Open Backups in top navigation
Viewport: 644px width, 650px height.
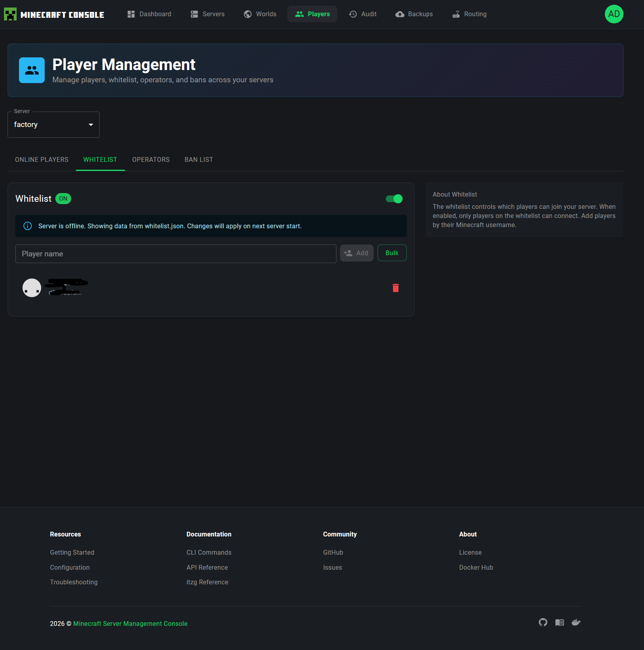(414, 14)
